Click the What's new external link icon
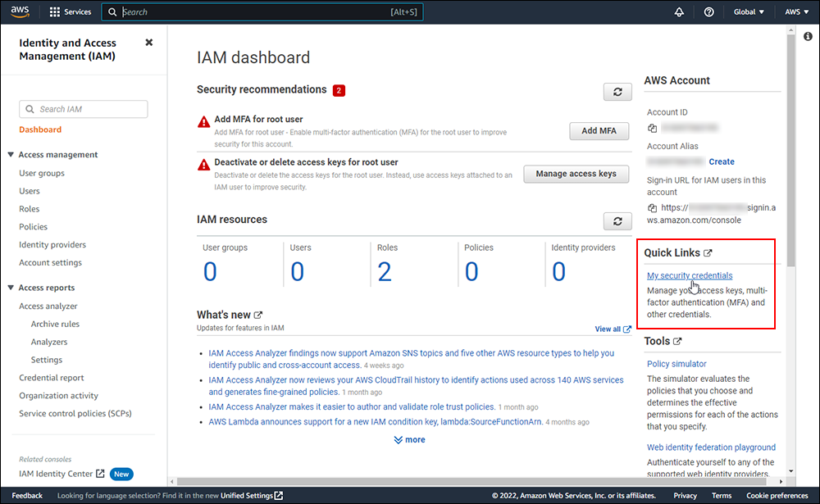 click(x=257, y=315)
